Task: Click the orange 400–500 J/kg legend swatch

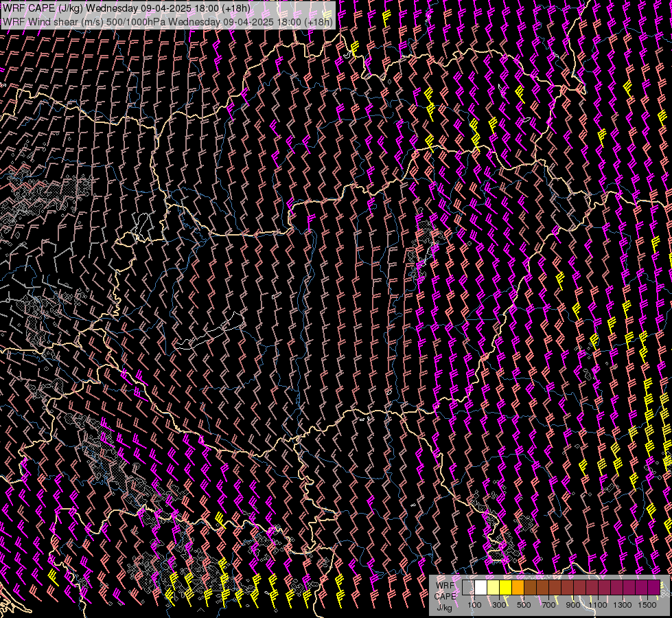Action: (518, 587)
